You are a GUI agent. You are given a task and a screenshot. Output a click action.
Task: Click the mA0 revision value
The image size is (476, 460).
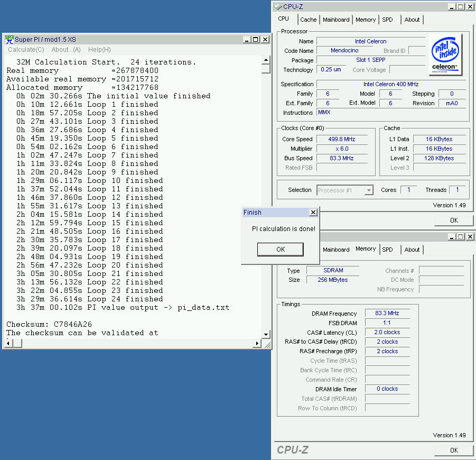coord(452,103)
